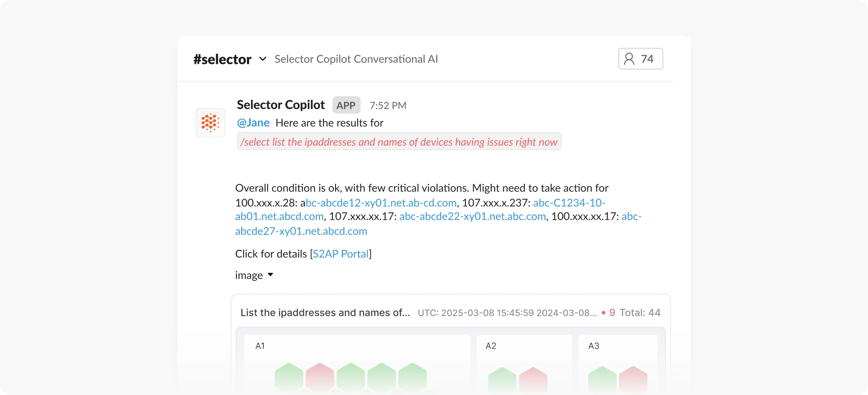This screenshot has width=868, height=395.
Task: Click the red hexagon in group A3
Action: click(x=633, y=379)
